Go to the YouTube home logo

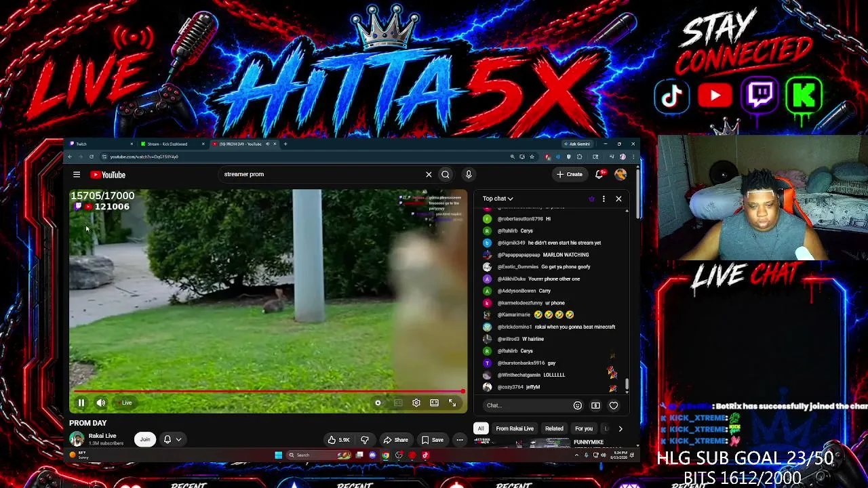click(x=108, y=175)
